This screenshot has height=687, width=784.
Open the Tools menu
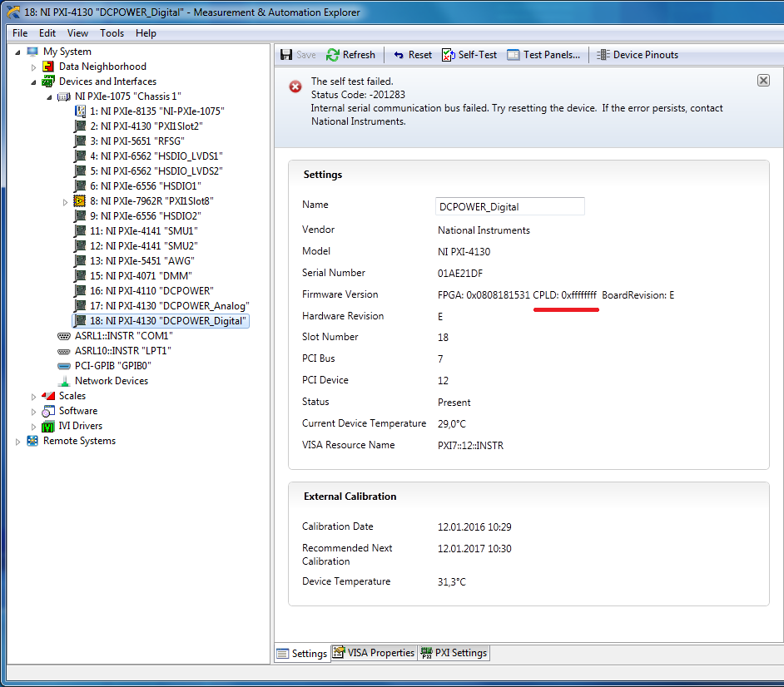tap(112, 33)
